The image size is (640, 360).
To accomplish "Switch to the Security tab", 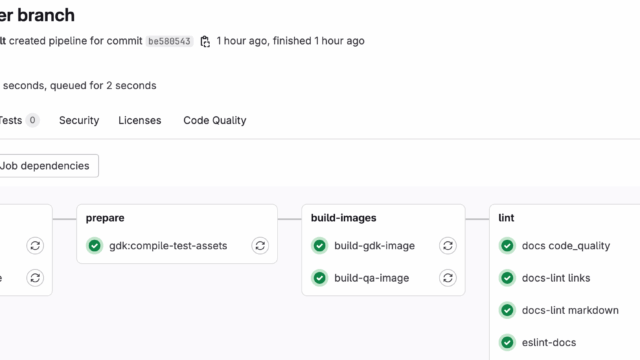I will (79, 120).
